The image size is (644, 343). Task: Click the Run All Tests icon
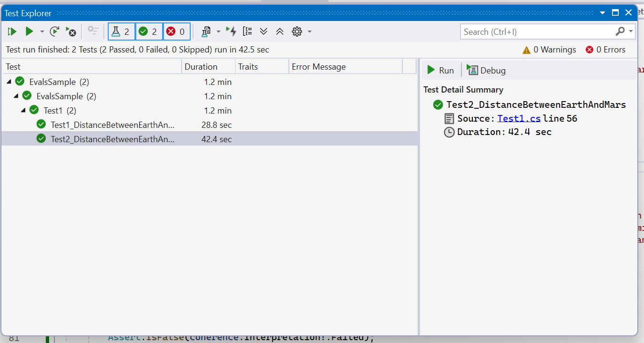(12, 31)
